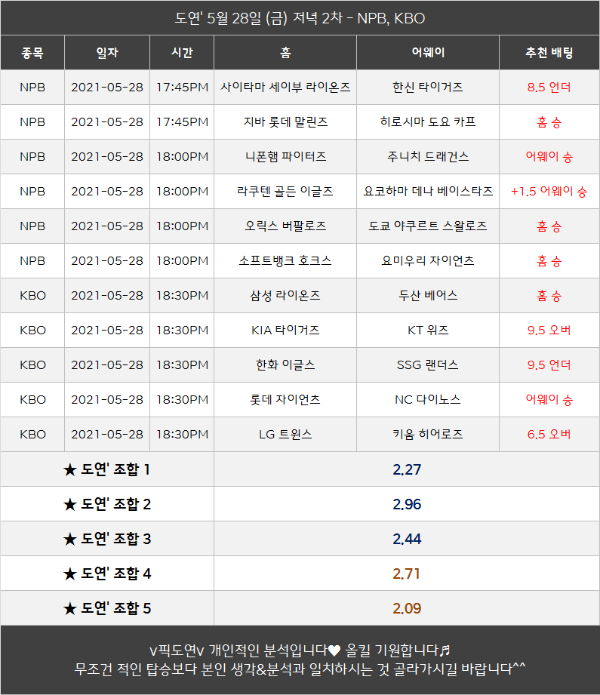The width and height of the screenshot is (600, 695).
Task: Click the +1.5 어웨이 승 pick
Action: pos(549,191)
